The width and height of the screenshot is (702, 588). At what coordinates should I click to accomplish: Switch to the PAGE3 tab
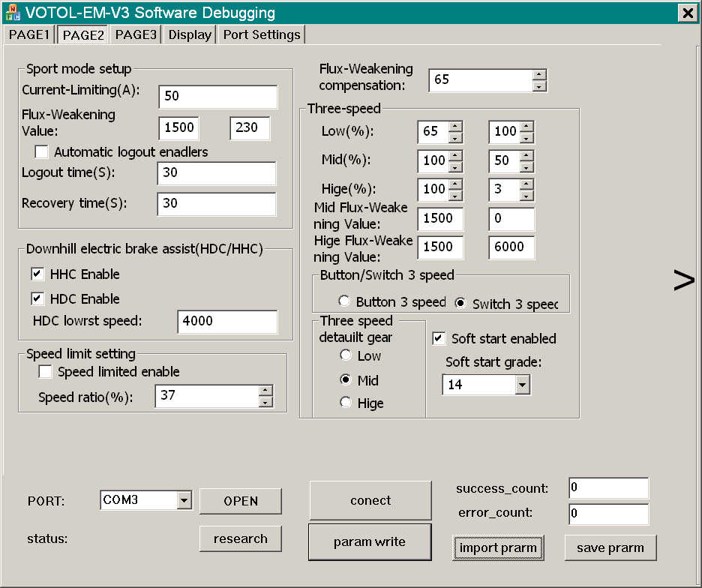coord(136,34)
